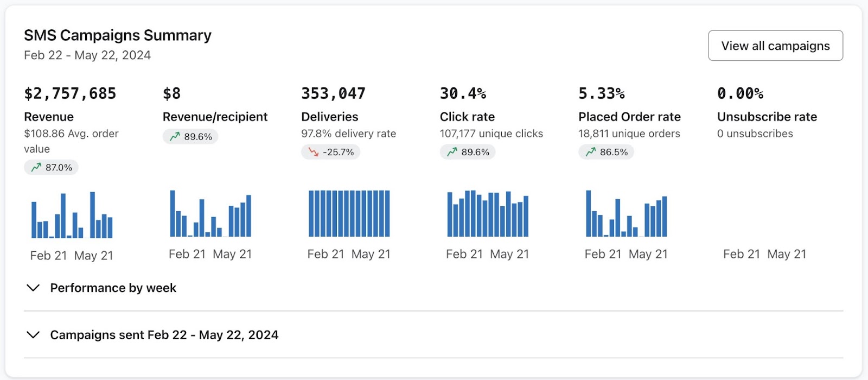The image size is (868, 380).
Task: Click the 353,047 deliveries value
Action: click(333, 93)
